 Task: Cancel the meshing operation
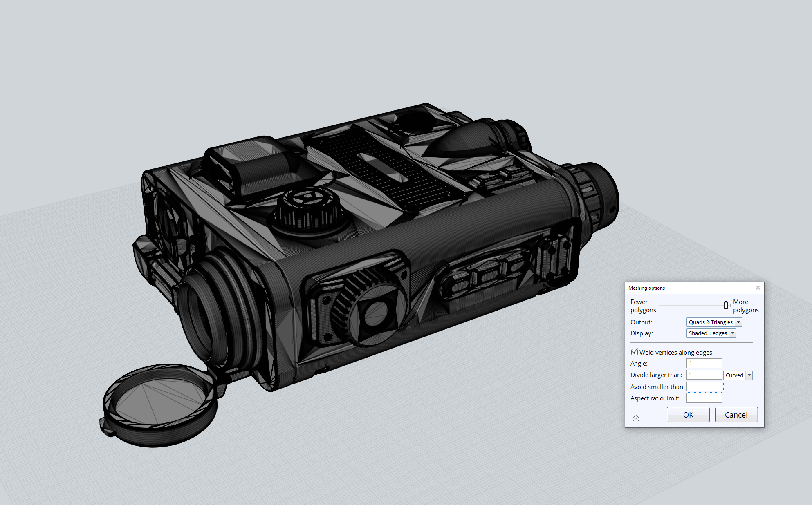pyautogui.click(x=736, y=414)
